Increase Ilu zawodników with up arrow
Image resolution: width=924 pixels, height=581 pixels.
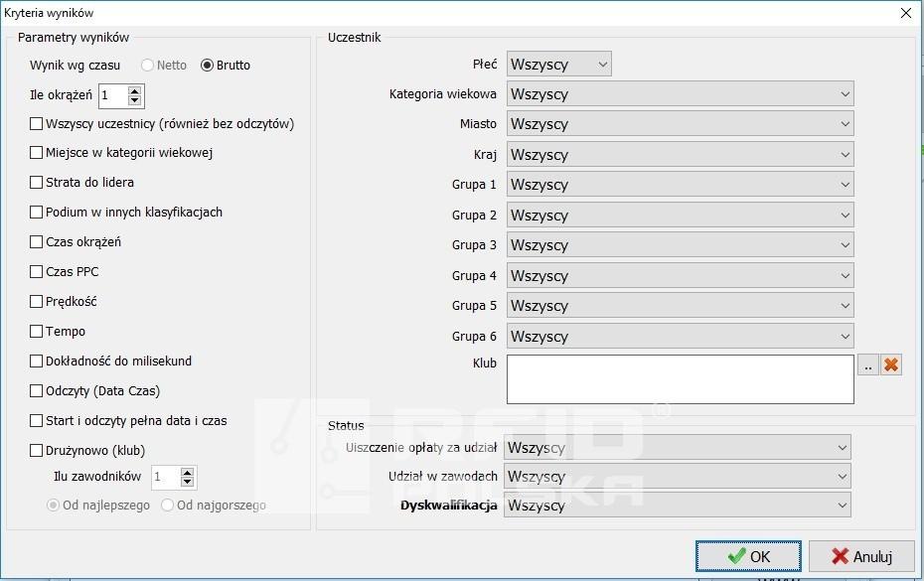click(x=188, y=473)
